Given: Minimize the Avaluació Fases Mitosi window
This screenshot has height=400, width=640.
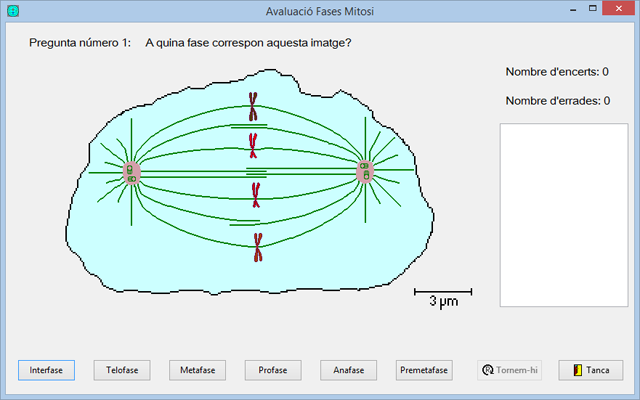Looking at the screenshot, I should (573, 9).
